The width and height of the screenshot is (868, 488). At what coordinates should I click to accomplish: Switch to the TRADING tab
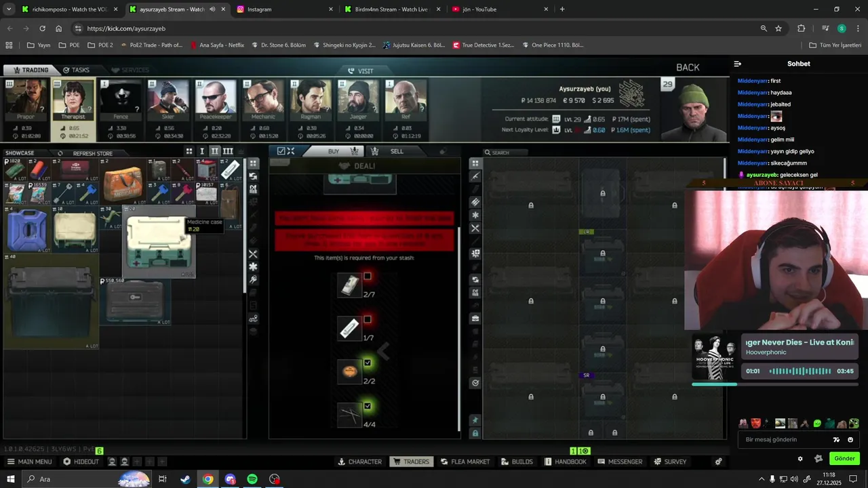point(31,70)
